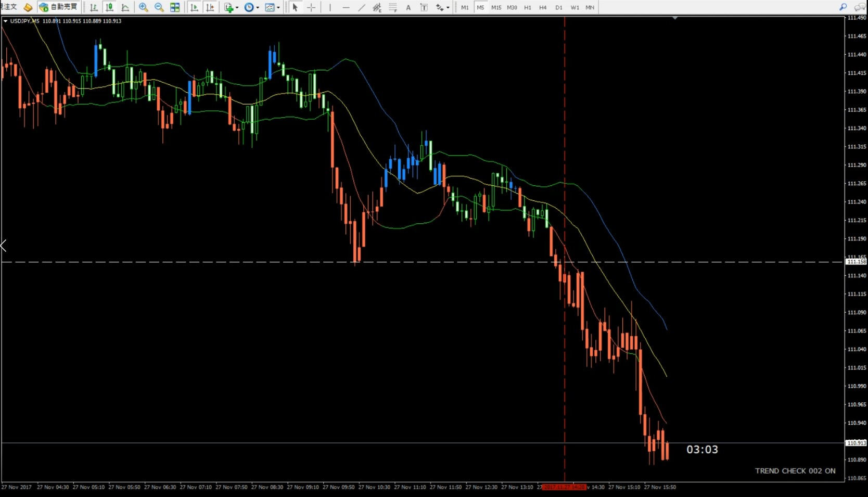Click the 111.040 price scale label
Screen dimensions: 868x497
coord(857,349)
